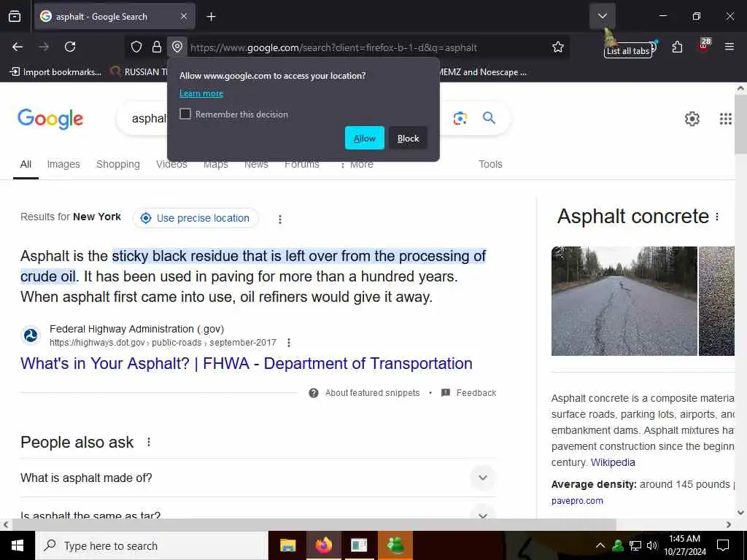Open the MEMZ and Noescape bookmark

pos(482,72)
